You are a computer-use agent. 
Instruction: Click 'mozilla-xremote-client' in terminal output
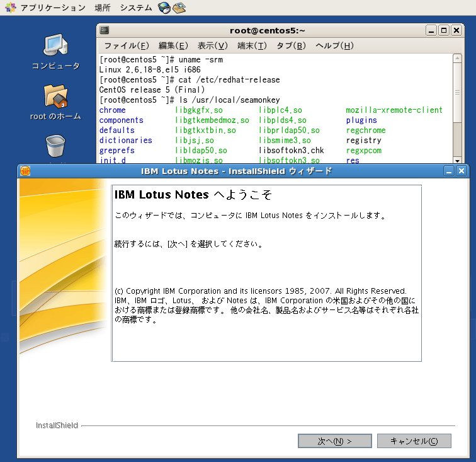(394, 110)
